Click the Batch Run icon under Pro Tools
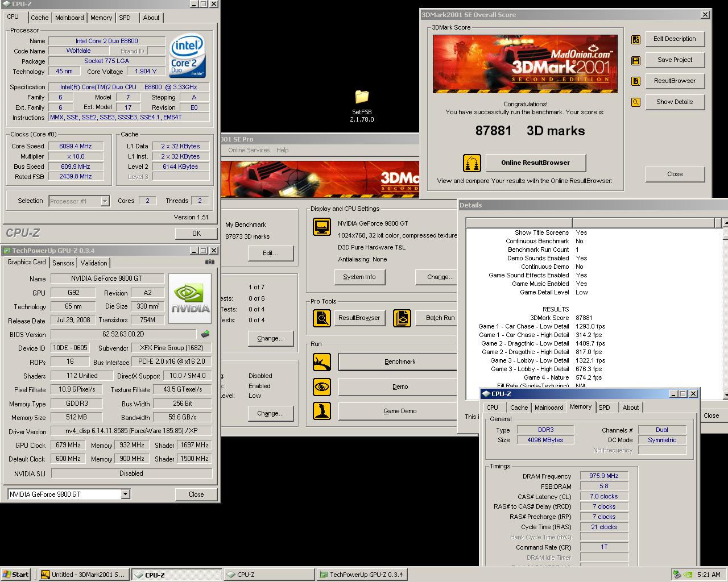 point(402,318)
